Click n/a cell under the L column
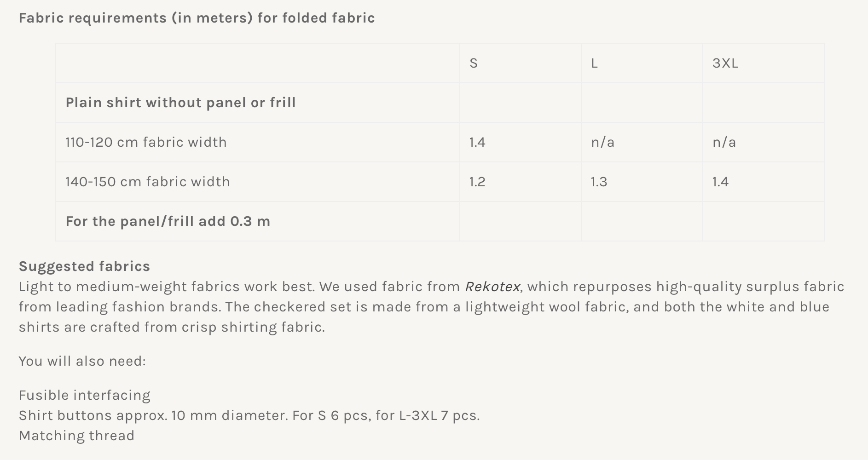Screen dimensions: 868x460 tap(602, 142)
